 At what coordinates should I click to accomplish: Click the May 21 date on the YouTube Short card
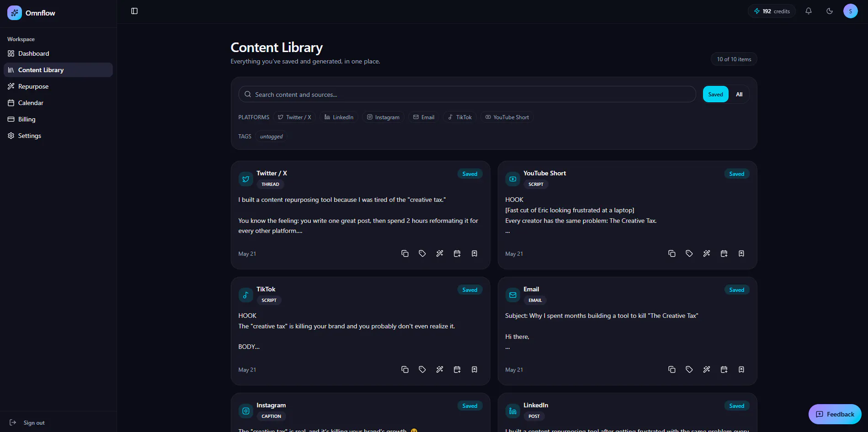(514, 254)
